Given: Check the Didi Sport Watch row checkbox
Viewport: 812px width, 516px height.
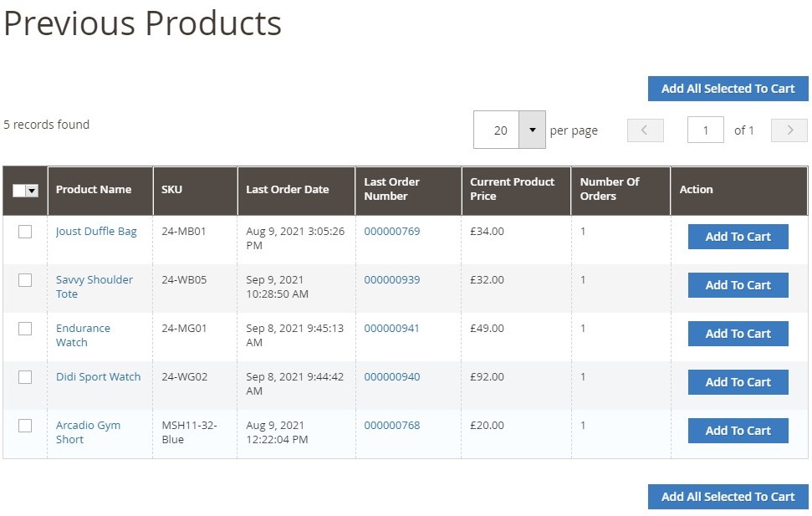Looking at the screenshot, I should pos(25,377).
